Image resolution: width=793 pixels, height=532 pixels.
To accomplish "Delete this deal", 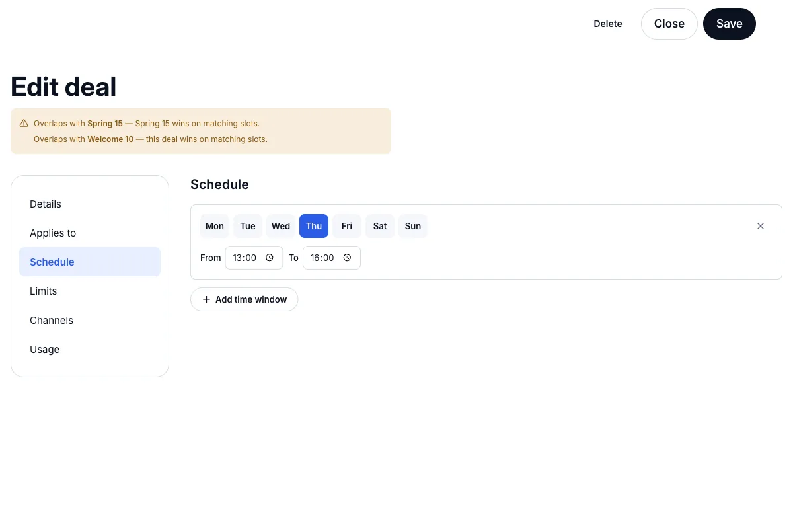I will [x=608, y=24].
